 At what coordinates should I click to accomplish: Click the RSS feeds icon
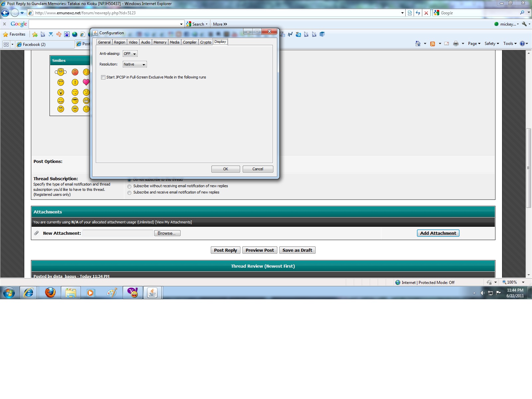tap(433, 44)
